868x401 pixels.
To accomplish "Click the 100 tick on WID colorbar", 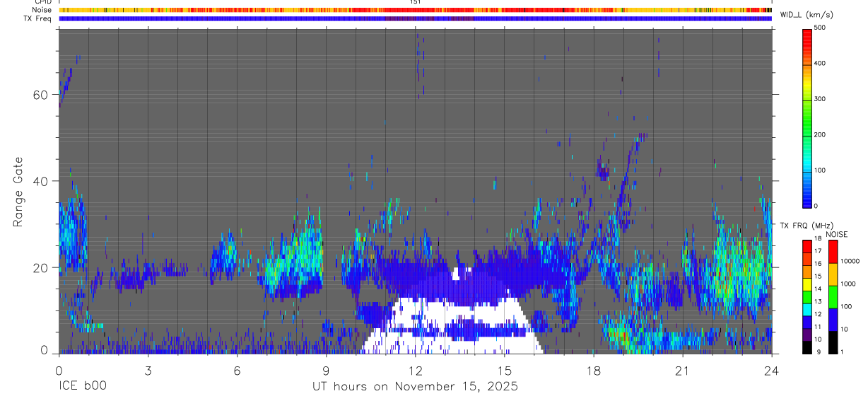I will [820, 170].
